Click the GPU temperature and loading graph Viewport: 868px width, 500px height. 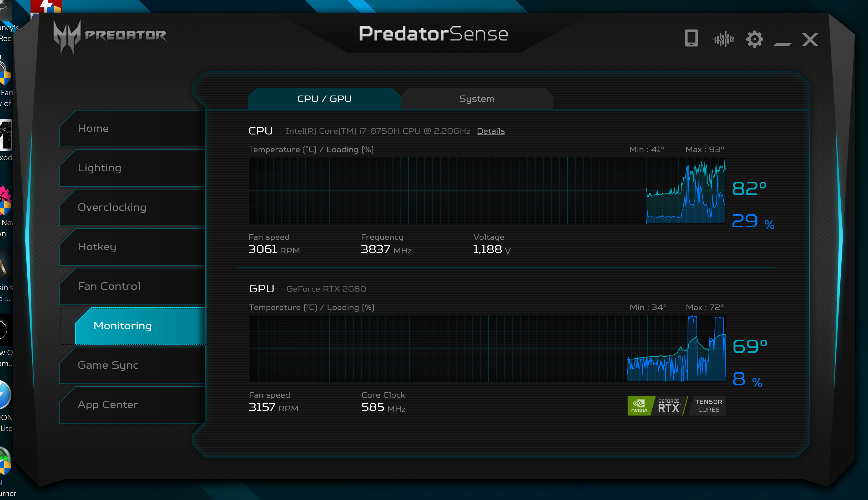[487, 349]
